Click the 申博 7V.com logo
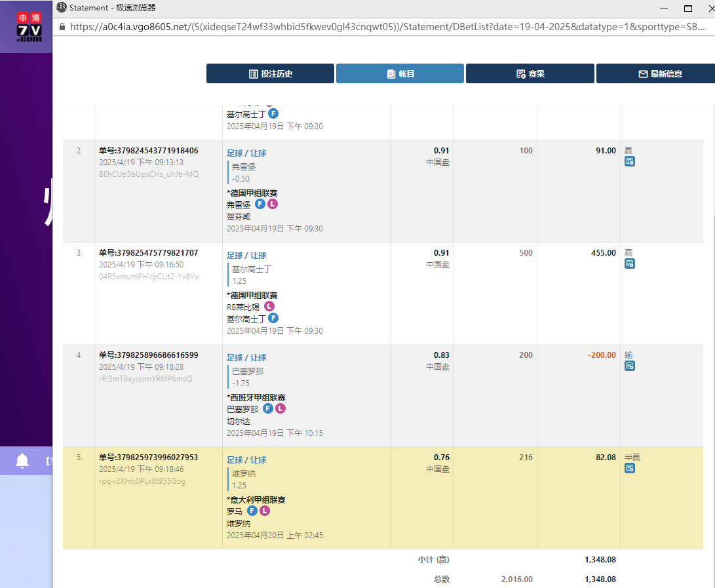The image size is (715, 588). pyautogui.click(x=29, y=26)
